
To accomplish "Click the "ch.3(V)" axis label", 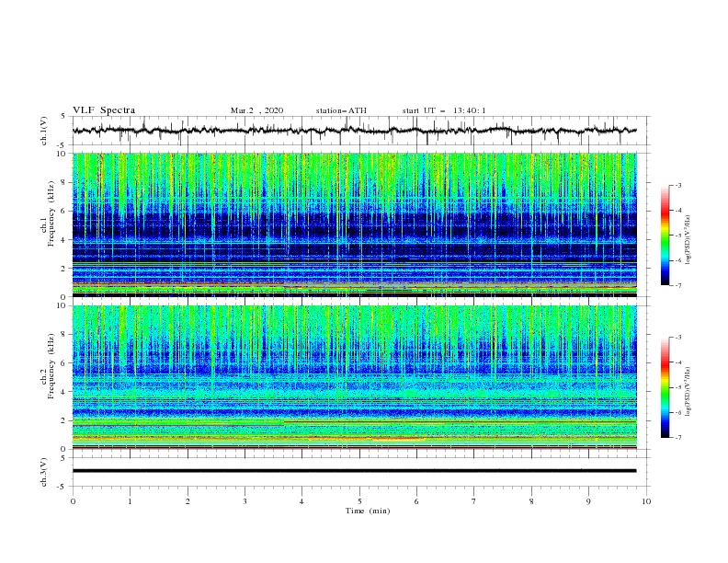I will [44, 472].
